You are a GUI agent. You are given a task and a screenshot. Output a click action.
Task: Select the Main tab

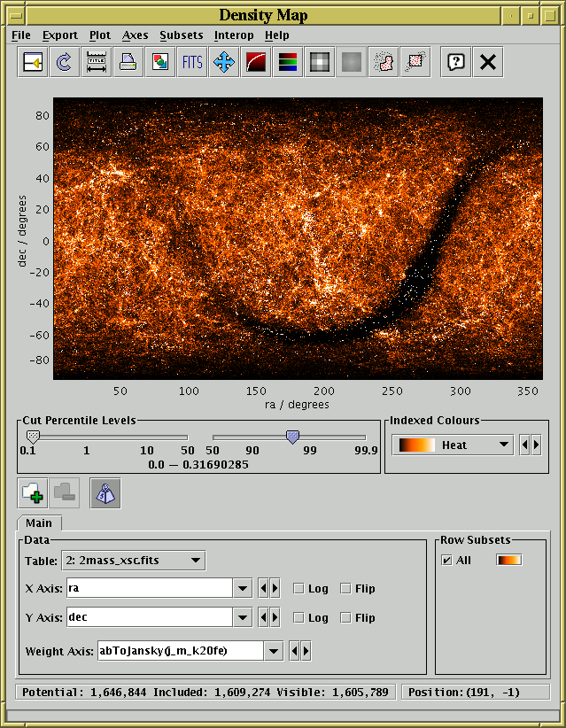tap(38, 523)
